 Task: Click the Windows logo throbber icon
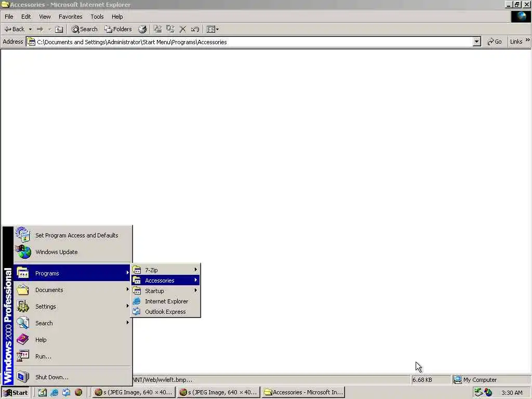(x=521, y=17)
